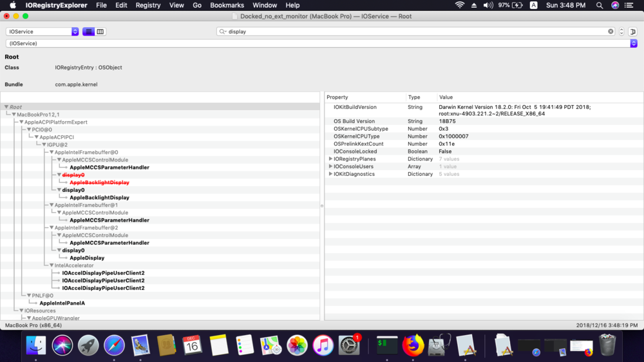Image resolution: width=644 pixels, height=362 pixels.
Task: Select the AppleIntelPanelA tree entry
Action: [x=62, y=303]
